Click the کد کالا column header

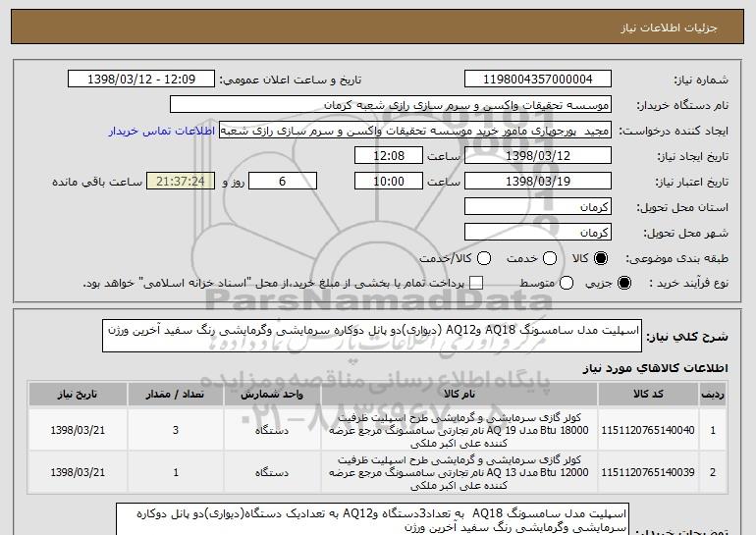(x=648, y=395)
